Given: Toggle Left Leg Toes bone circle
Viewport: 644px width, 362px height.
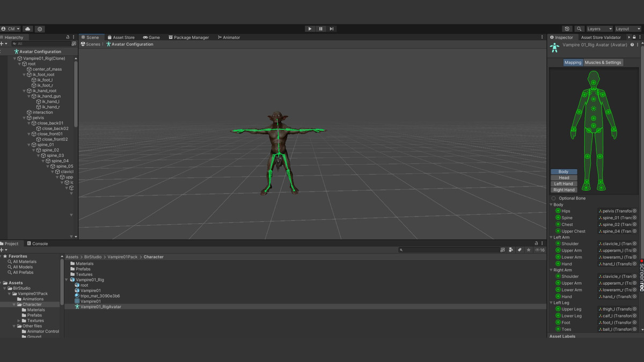Looking at the screenshot, I should (x=558, y=329).
